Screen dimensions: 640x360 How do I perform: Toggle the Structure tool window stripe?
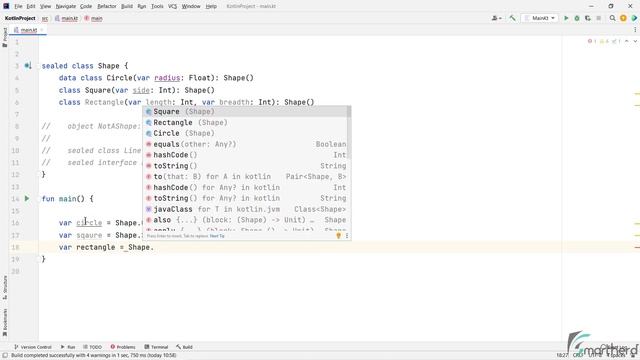pyautogui.click(x=5, y=287)
